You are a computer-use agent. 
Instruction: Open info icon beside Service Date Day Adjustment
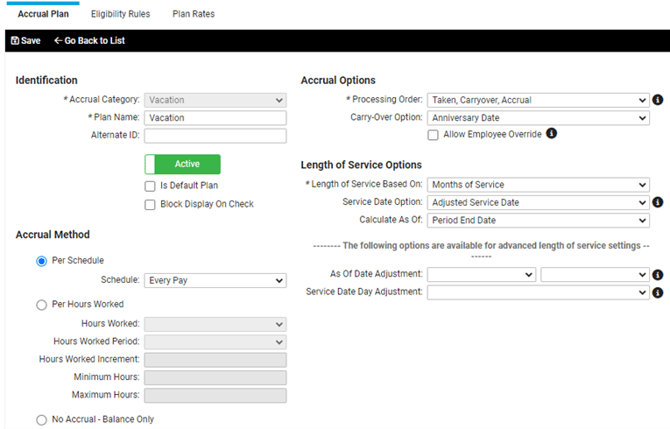coord(658,293)
